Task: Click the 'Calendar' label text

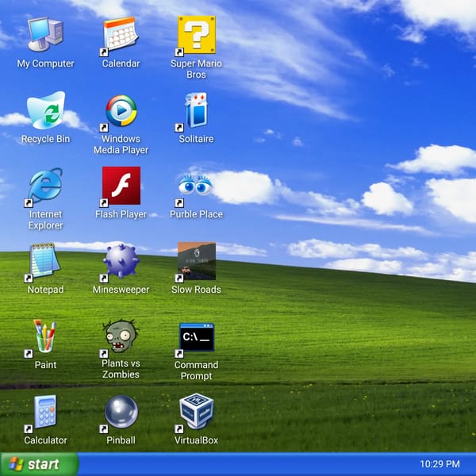Action: coord(121,63)
